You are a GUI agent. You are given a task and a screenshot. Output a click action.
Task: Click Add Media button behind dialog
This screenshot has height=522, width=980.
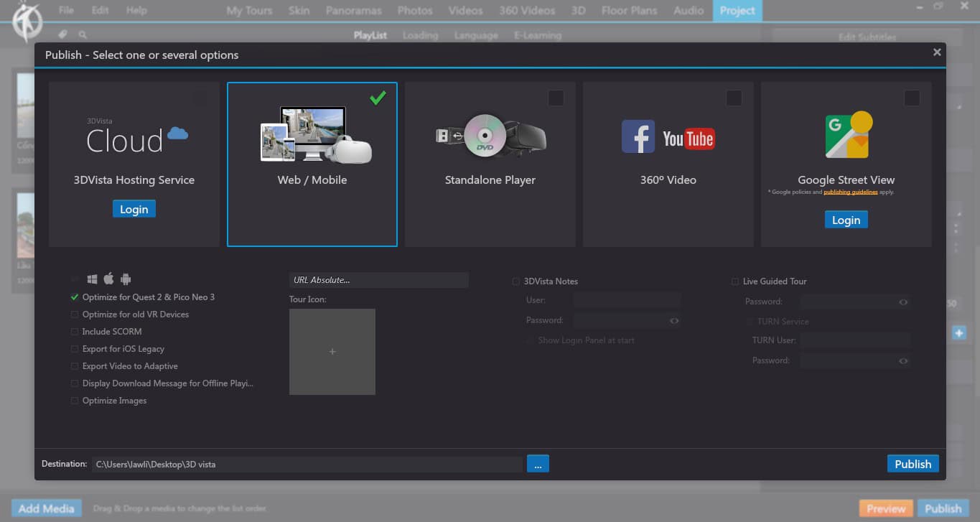pos(47,508)
